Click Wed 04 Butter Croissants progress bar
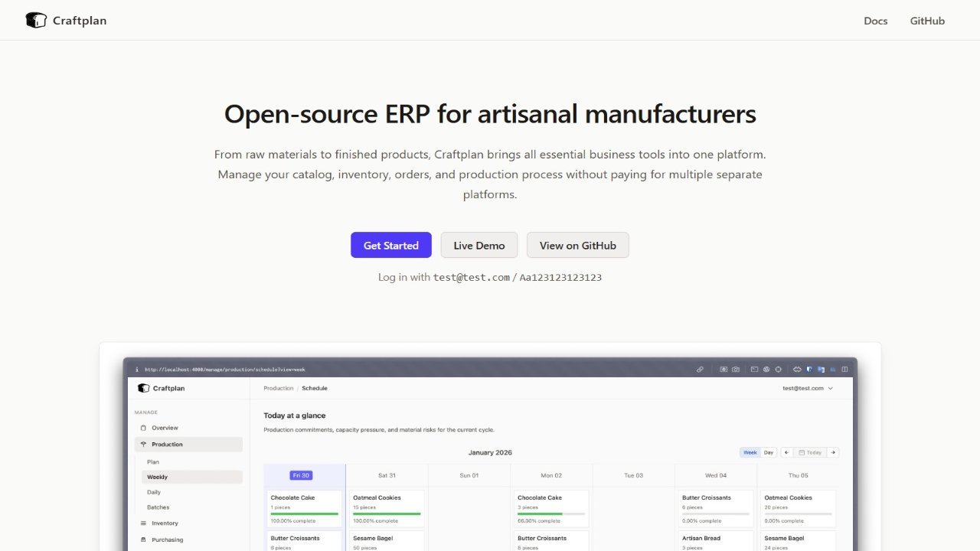This screenshot has width=980, height=551. [x=716, y=514]
